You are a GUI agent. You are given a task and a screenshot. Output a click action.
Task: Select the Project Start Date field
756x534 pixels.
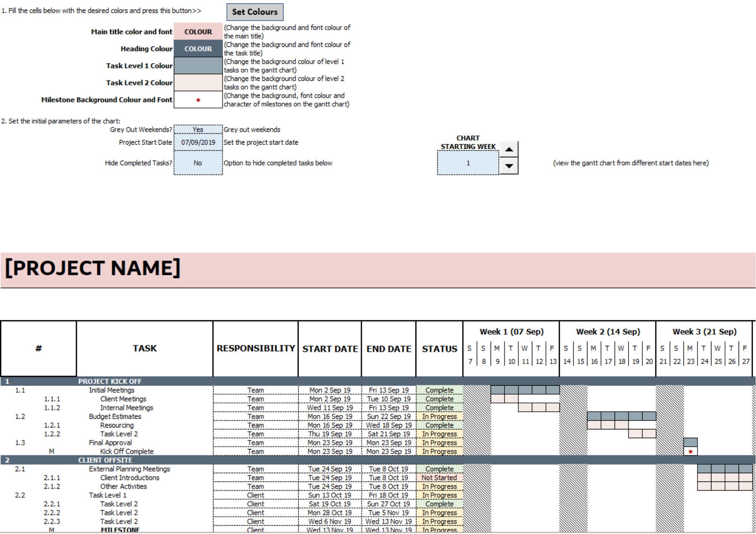[198, 142]
